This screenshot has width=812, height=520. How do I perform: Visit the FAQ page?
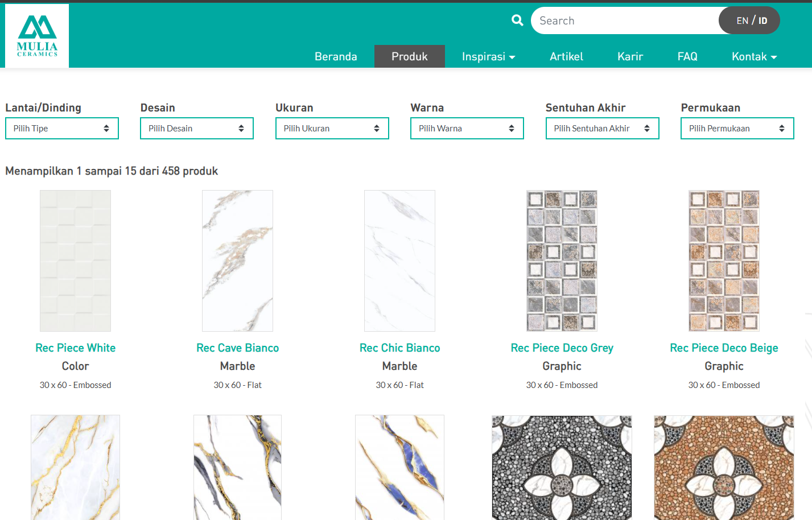click(x=687, y=56)
